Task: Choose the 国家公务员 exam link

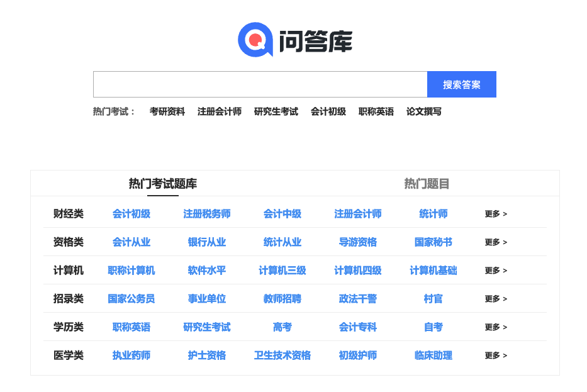Action: click(131, 299)
